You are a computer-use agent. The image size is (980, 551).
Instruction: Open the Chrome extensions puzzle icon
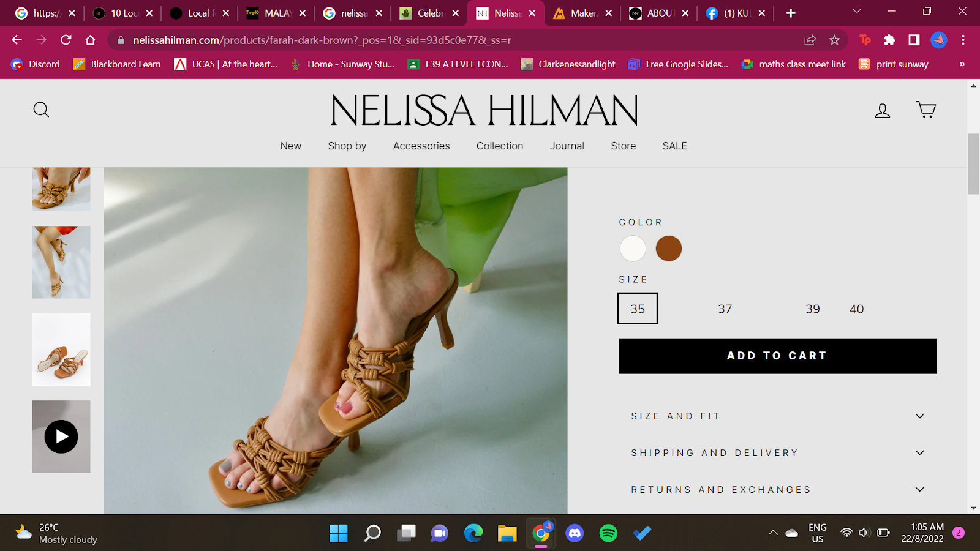889,40
